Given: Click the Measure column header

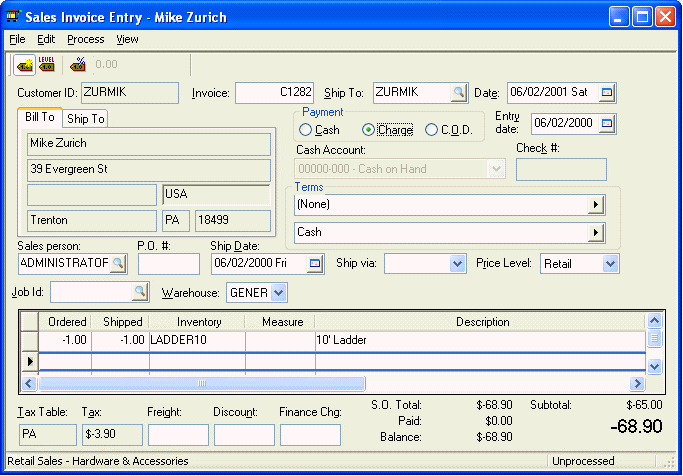Looking at the screenshot, I should pyautogui.click(x=281, y=322).
